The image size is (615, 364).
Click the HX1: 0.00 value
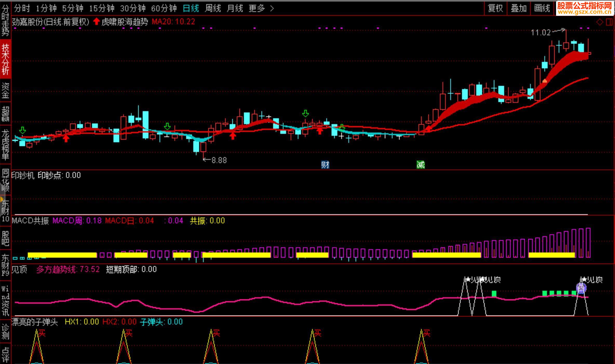[x=82, y=322]
